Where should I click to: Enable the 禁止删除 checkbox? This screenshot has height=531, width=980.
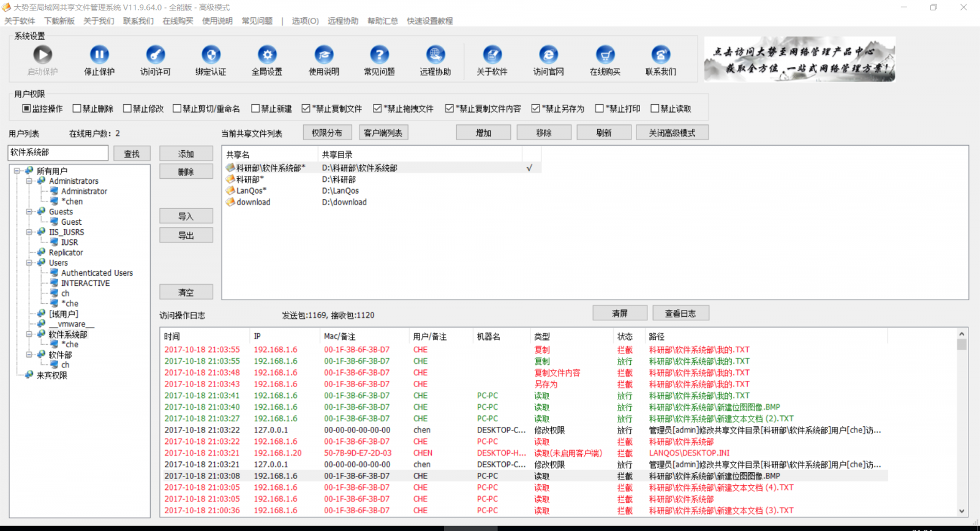[77, 108]
